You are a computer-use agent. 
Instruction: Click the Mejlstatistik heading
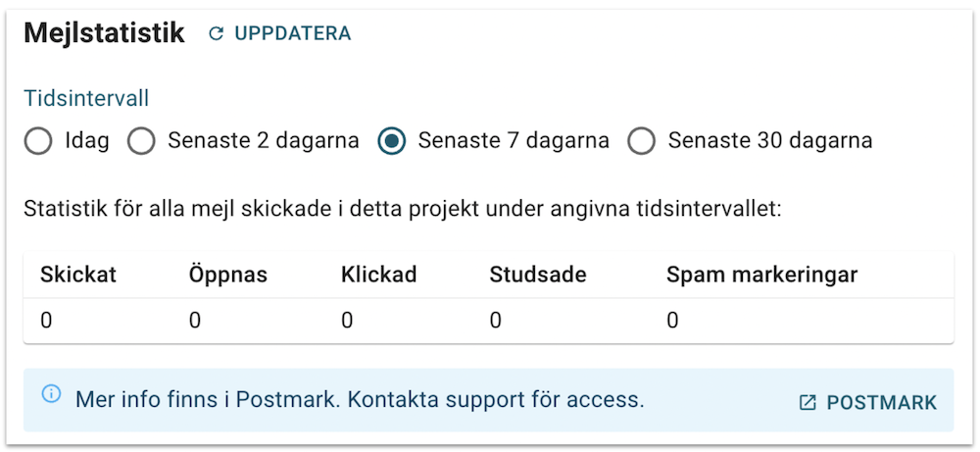tap(104, 32)
